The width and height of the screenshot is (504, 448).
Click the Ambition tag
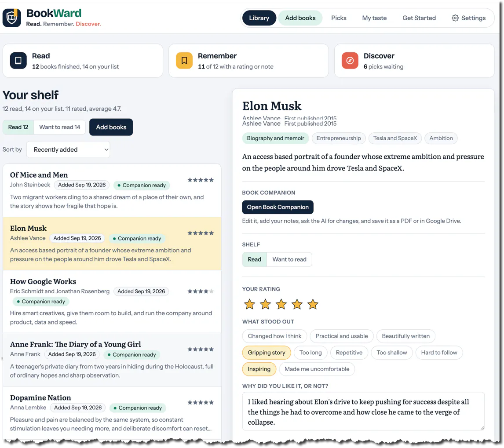pos(441,138)
